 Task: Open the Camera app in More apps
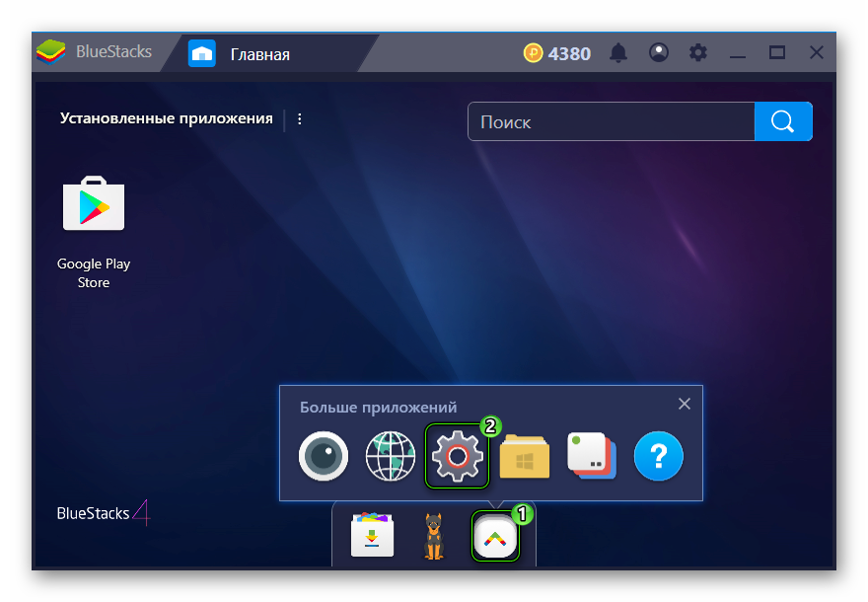[x=324, y=456]
